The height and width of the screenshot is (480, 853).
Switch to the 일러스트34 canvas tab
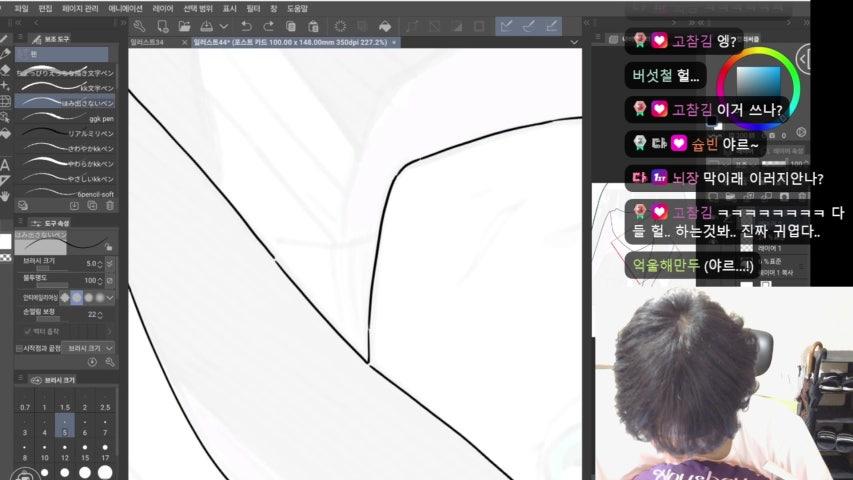click(x=147, y=42)
